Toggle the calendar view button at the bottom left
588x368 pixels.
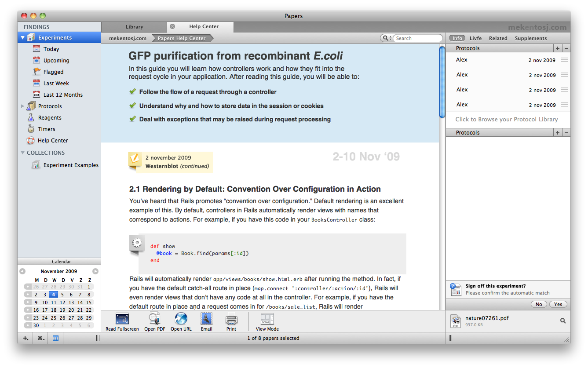click(55, 338)
